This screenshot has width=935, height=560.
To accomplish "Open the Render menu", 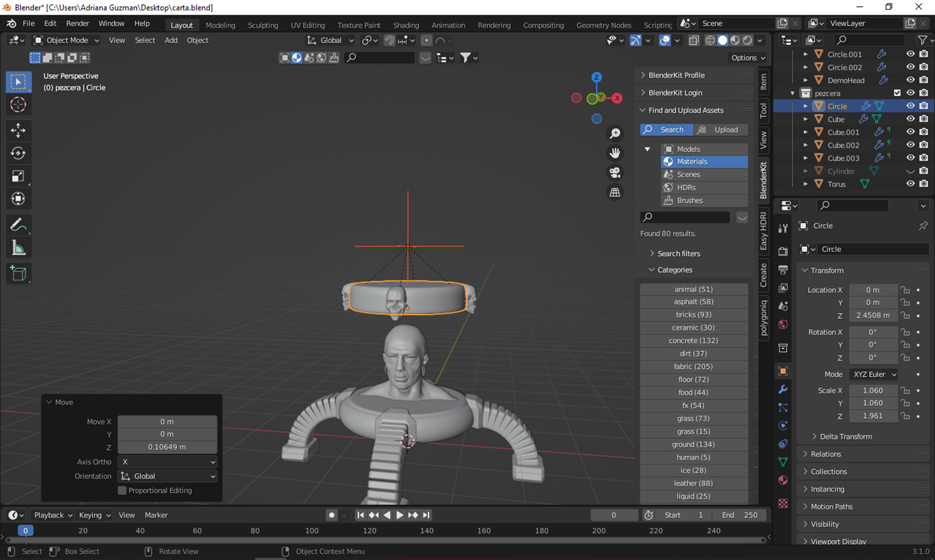I will 77,24.
